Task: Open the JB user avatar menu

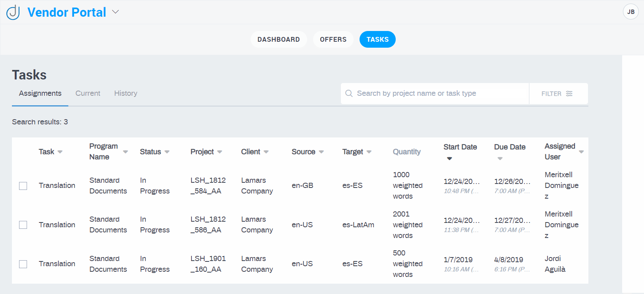Action: (x=630, y=12)
